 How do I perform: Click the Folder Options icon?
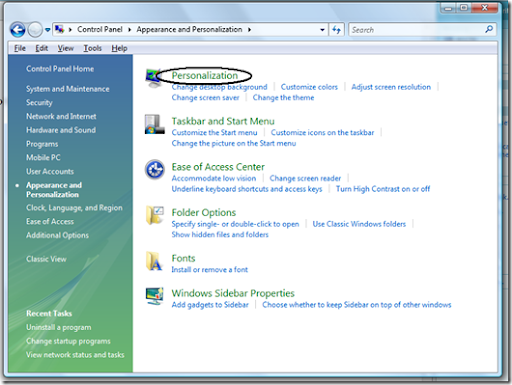coord(155,215)
